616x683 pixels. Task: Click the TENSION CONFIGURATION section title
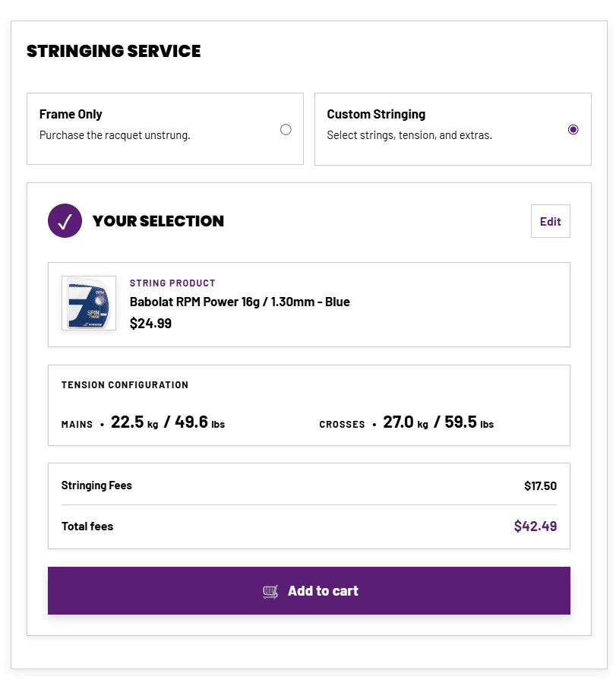click(125, 385)
